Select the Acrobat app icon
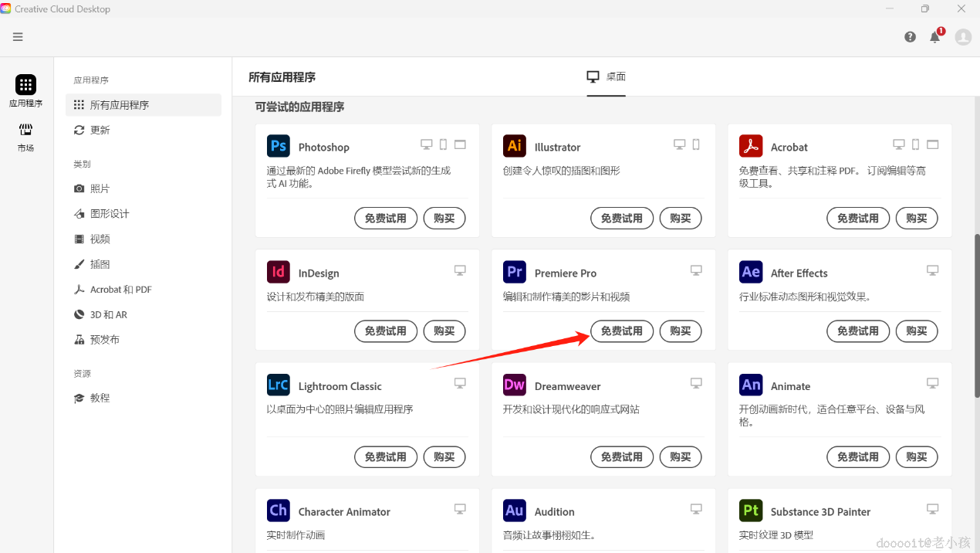Screen dimensions: 980x553 [750, 145]
